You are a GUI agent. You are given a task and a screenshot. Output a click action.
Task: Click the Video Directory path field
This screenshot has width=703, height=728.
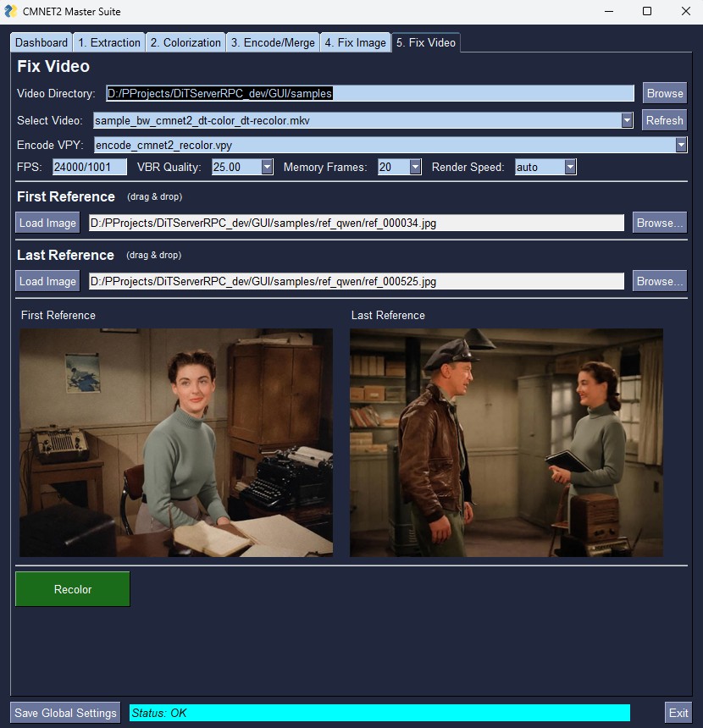pos(370,93)
